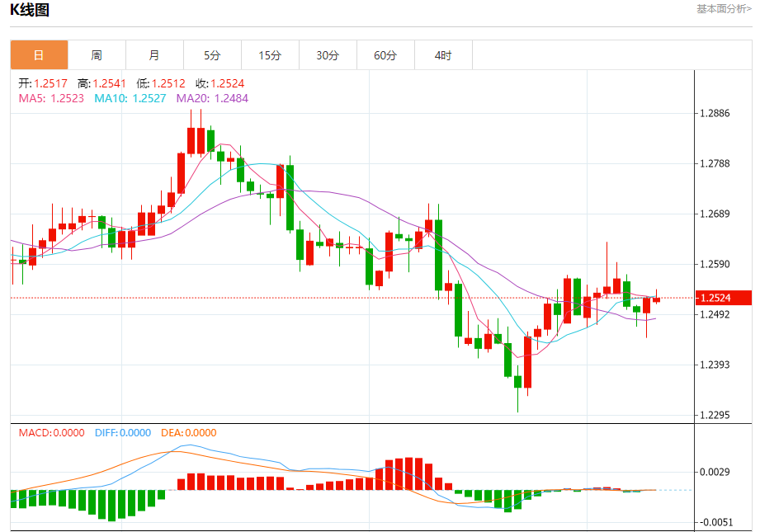Click the 0.0029 MACD axis label

pos(715,472)
